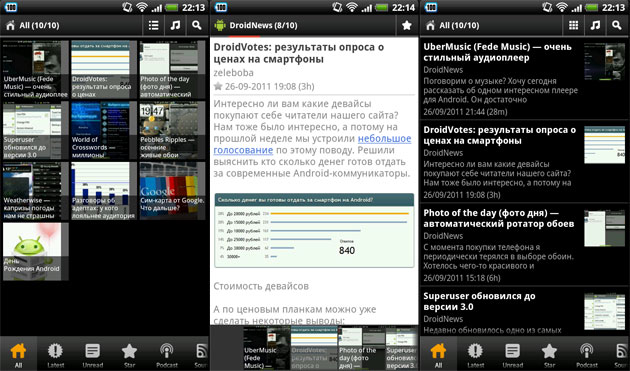Select DroidVotes thumbnail in middle bottom strip
The width and height of the screenshot is (630, 371).
coord(314,348)
